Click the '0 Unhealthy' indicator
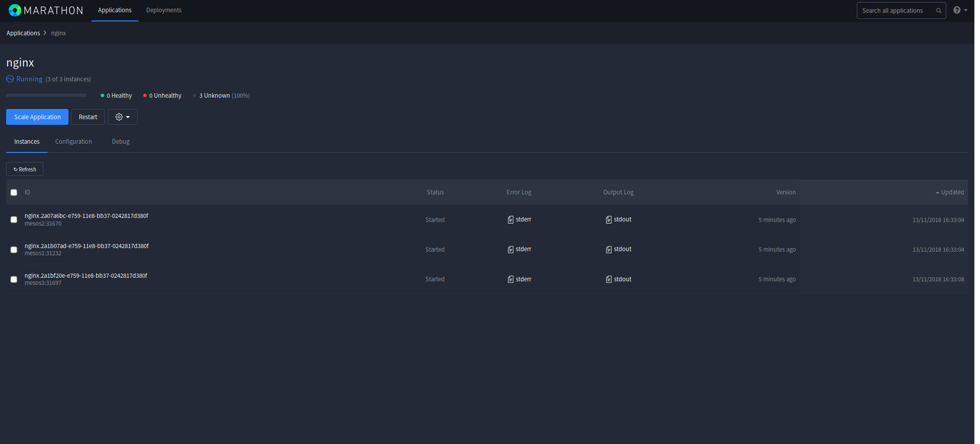Image resolution: width=980 pixels, height=444 pixels. tap(163, 96)
